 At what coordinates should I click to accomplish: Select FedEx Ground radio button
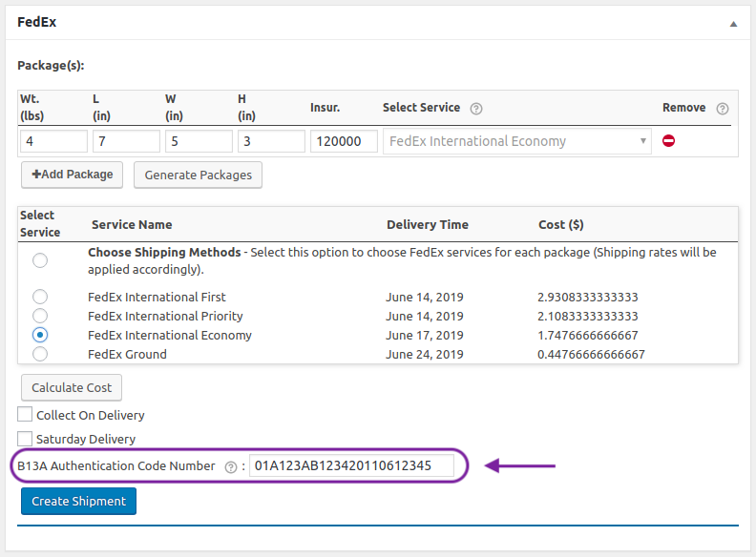(40, 354)
